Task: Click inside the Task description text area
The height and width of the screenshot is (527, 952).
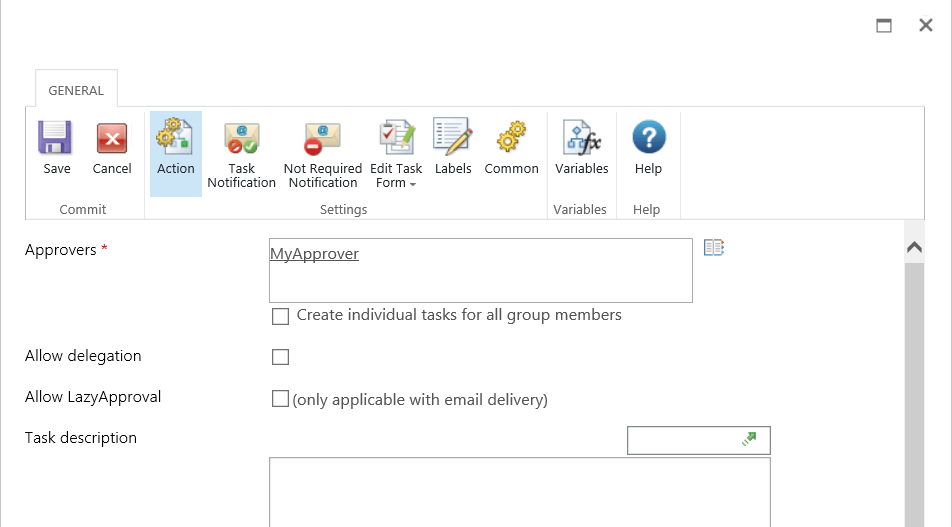Action: 520,492
